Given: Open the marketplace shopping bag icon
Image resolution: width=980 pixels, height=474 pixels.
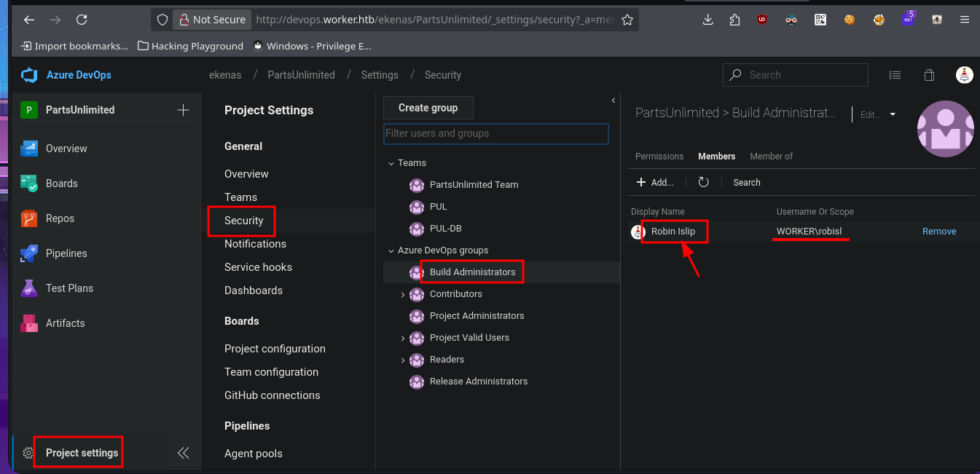Looking at the screenshot, I should click(929, 75).
